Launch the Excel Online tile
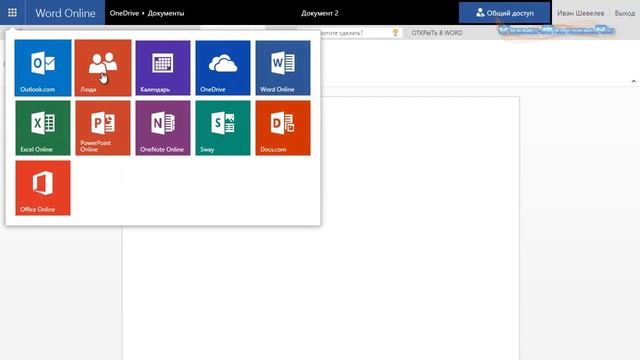The height and width of the screenshot is (360, 640). click(43, 128)
